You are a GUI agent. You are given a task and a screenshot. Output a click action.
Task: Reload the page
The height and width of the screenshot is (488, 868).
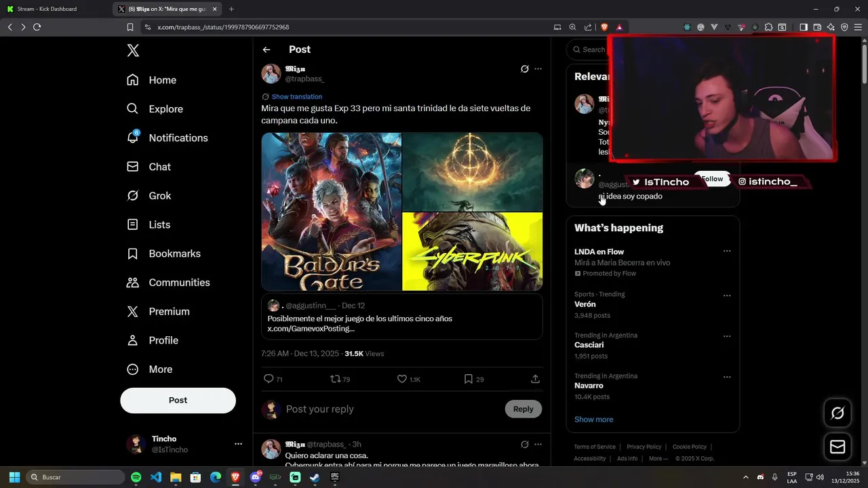coord(37,27)
